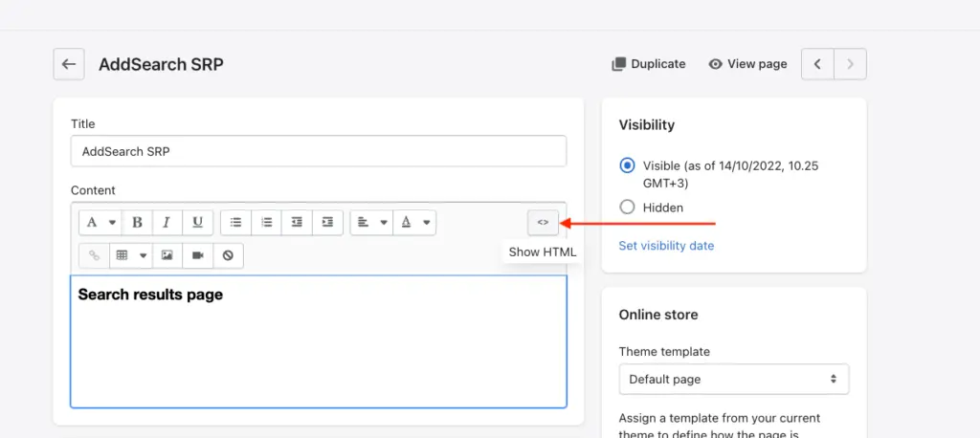The width and height of the screenshot is (980, 438).
Task: Clear formatting with the circle-slash icon
Action: (228, 255)
